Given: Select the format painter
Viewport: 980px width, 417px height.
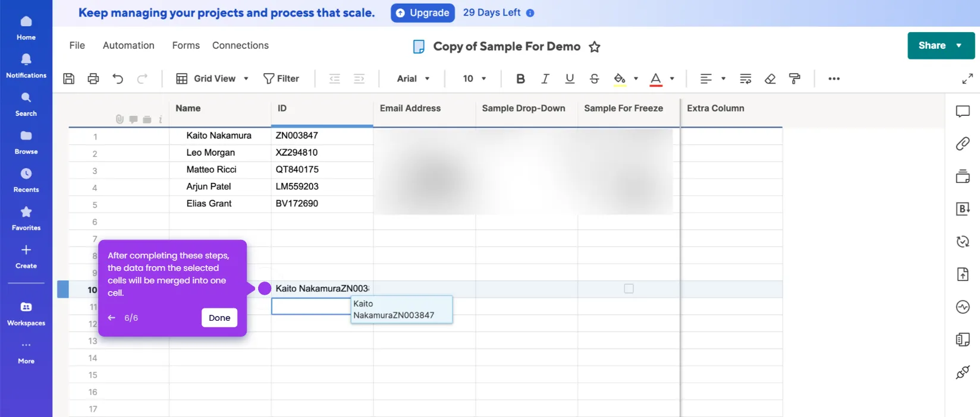Looking at the screenshot, I should 794,78.
